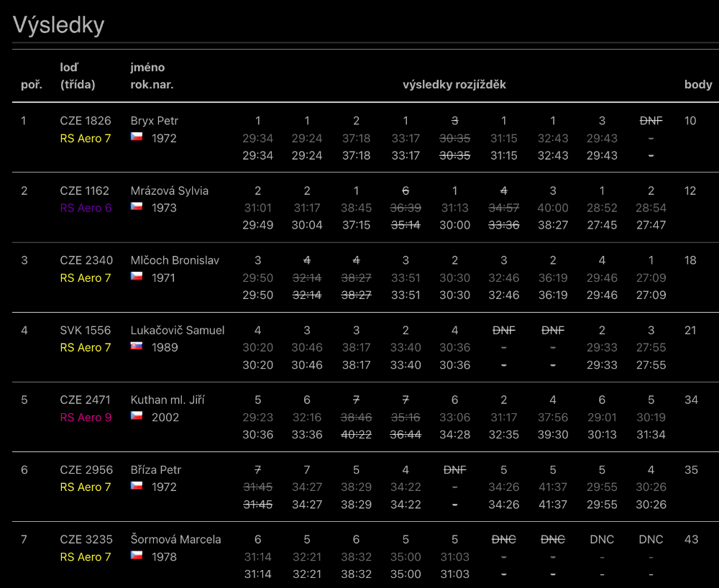Click the 'body' column header
This screenshot has height=588, width=719.
coord(698,84)
